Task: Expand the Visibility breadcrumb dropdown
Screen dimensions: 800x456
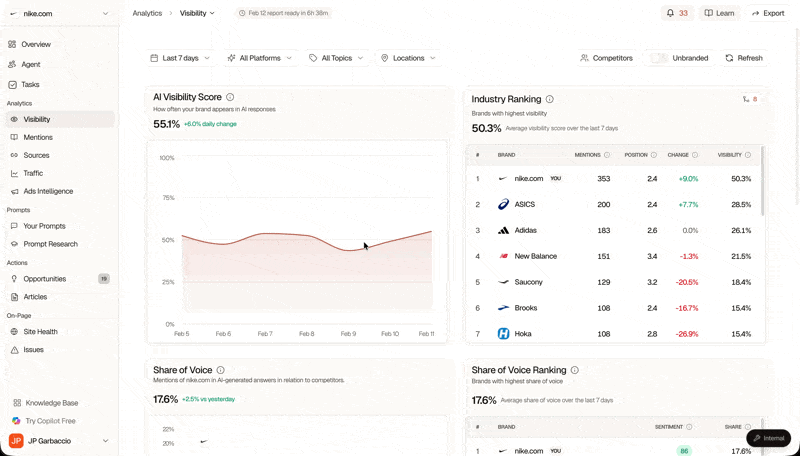Action: [197, 13]
